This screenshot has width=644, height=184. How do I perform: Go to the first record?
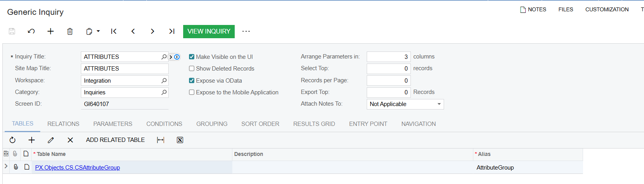(x=114, y=31)
